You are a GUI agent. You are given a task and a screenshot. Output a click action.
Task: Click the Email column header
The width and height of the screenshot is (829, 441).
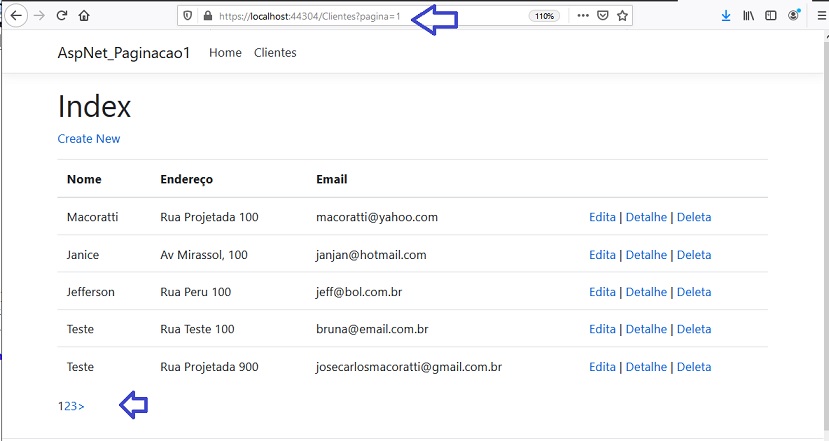tap(331, 179)
